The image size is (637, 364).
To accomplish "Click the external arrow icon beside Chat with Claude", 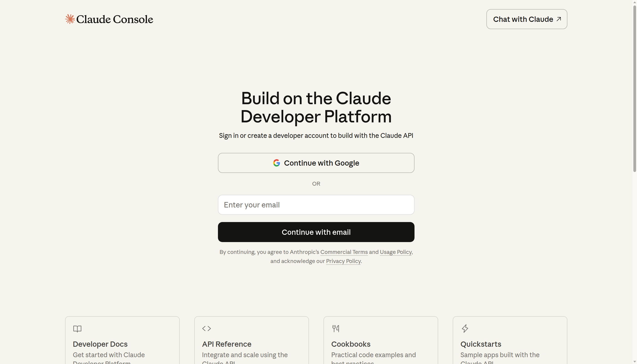I will point(559,19).
